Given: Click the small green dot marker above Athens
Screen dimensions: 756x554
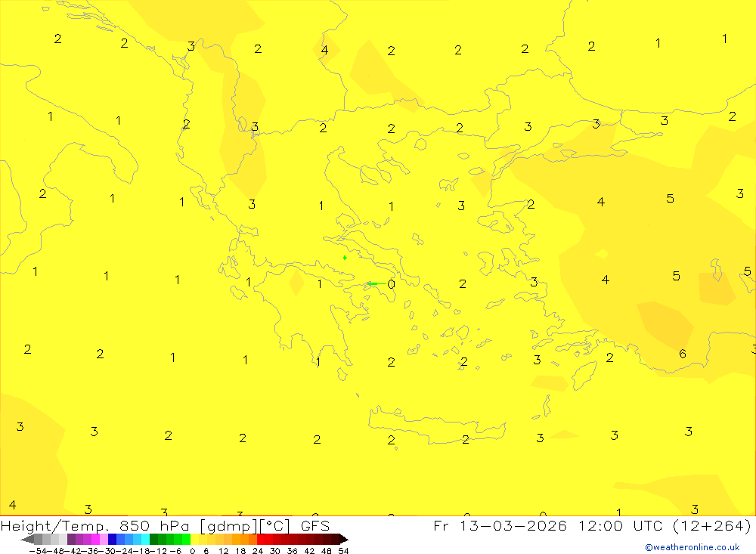Looking at the screenshot, I should [x=345, y=258].
